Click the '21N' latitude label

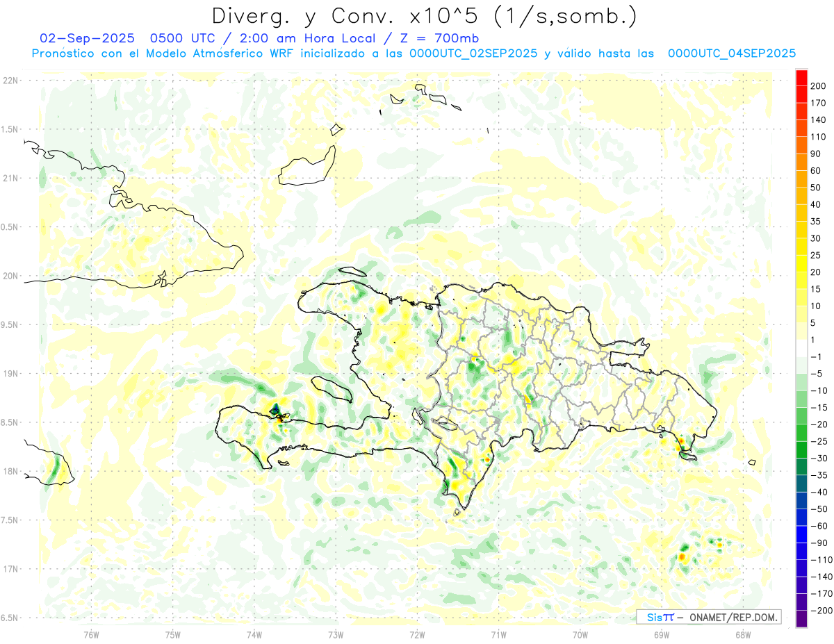(10, 178)
